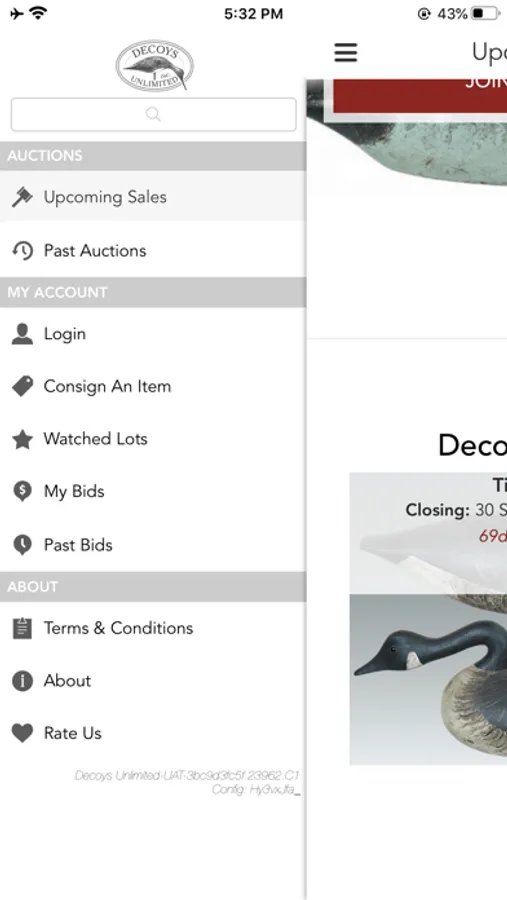The width and height of the screenshot is (507, 900).
Task: Select the Watched Lots label
Action: tap(95, 439)
